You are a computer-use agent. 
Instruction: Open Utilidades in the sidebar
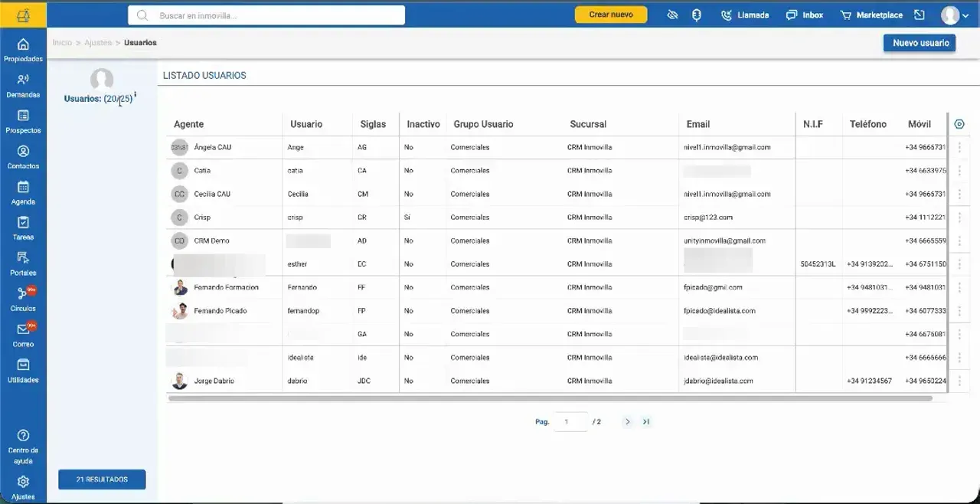click(23, 370)
